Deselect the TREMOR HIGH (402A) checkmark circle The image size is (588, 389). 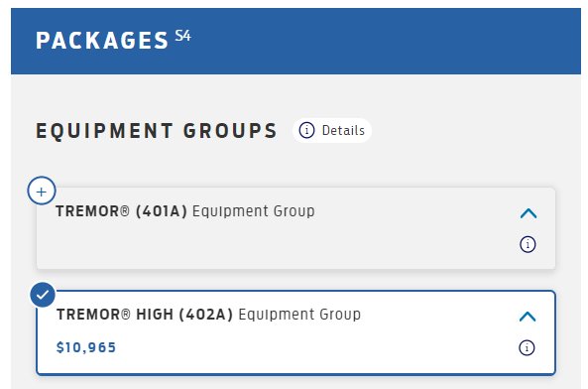pos(43,295)
